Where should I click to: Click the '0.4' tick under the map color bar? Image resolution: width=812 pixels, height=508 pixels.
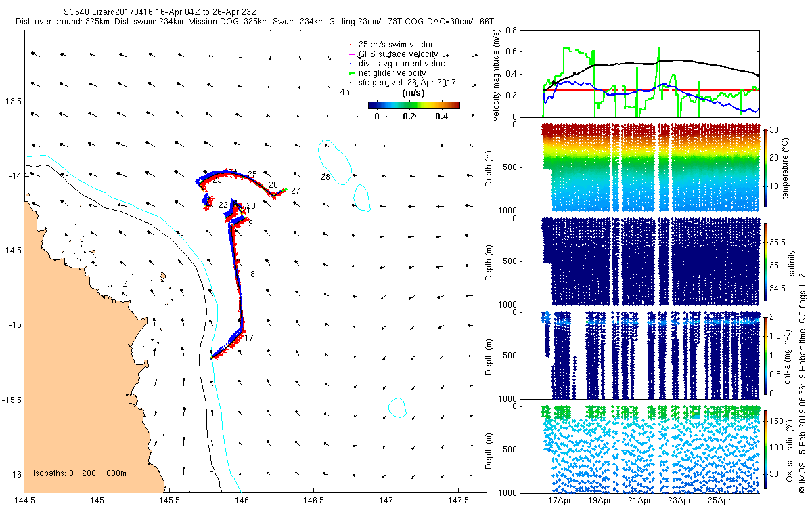(442, 116)
